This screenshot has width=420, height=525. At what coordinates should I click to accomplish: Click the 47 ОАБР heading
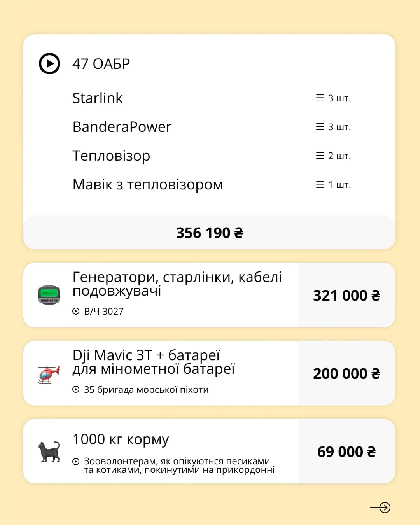click(x=101, y=64)
